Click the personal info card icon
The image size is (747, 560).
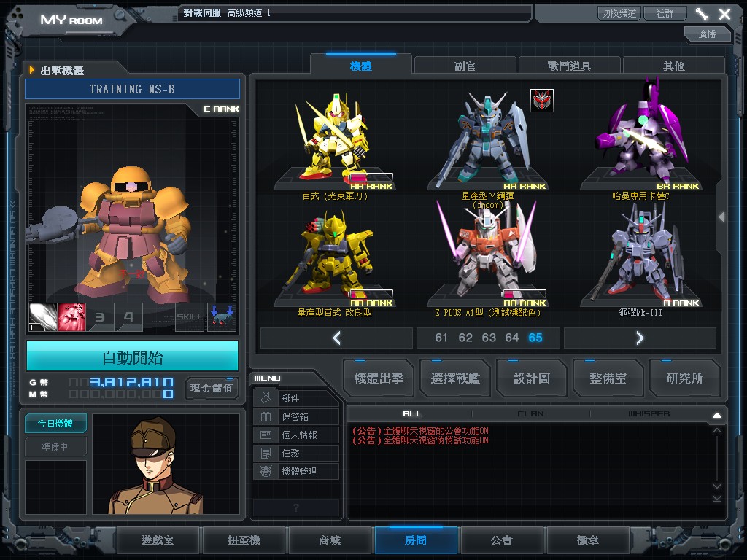(266, 435)
